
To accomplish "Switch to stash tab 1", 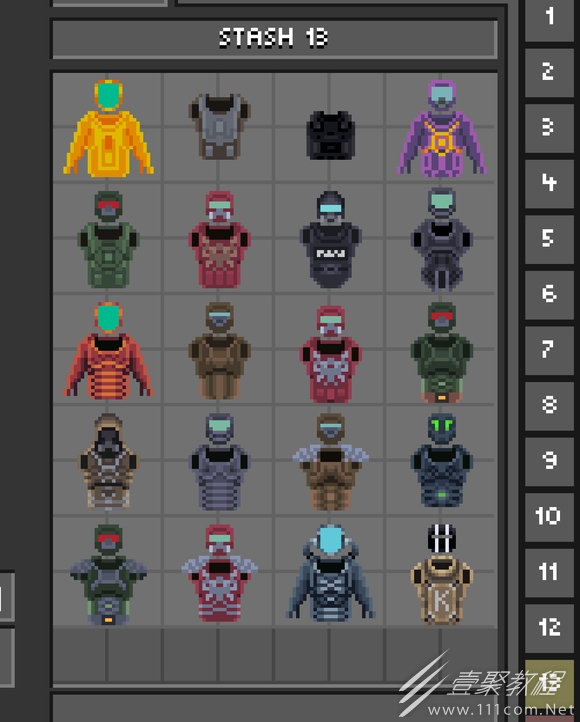I will point(549,18).
